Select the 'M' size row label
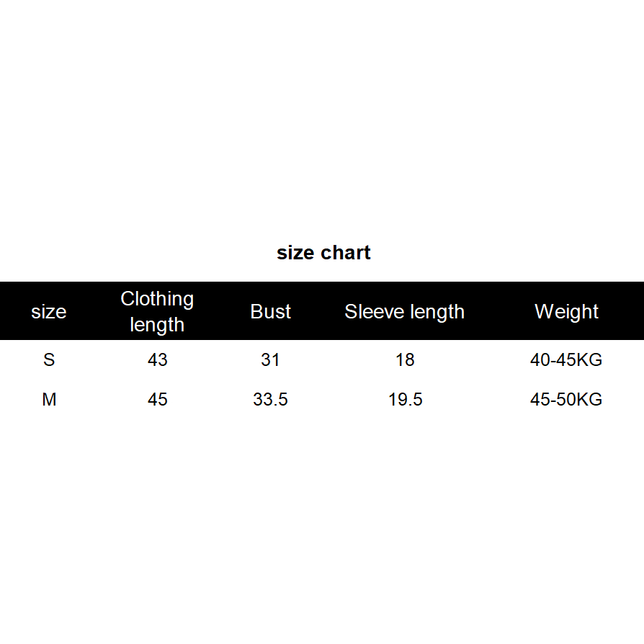This screenshot has height=644, width=644. point(49,399)
